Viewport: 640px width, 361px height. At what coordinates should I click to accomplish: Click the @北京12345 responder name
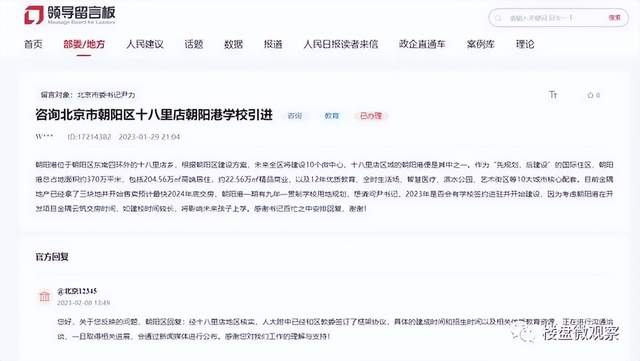(77, 291)
